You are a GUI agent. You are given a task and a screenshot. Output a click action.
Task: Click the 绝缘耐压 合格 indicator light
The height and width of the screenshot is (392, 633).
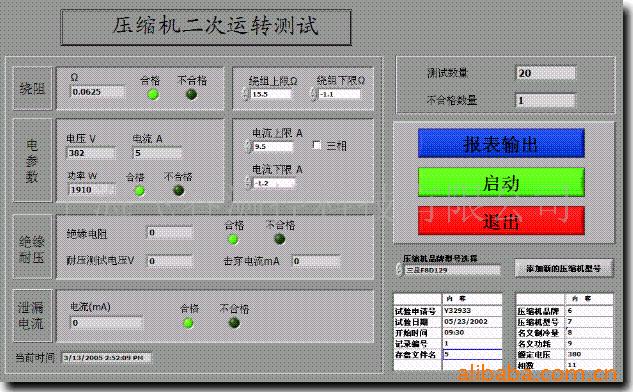point(233,239)
